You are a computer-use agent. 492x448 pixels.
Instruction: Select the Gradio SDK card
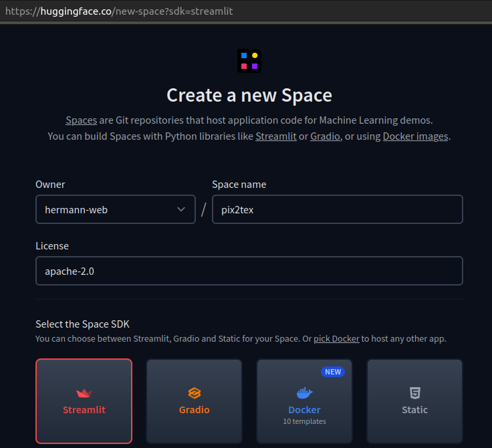[x=194, y=401]
